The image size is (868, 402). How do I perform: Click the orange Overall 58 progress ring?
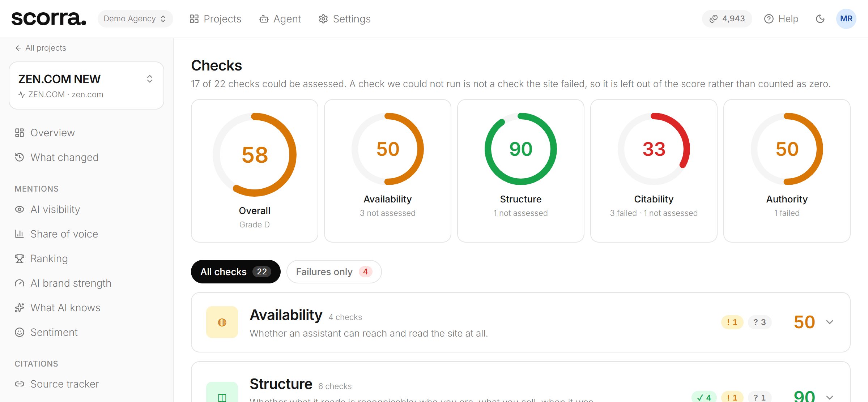(255, 155)
